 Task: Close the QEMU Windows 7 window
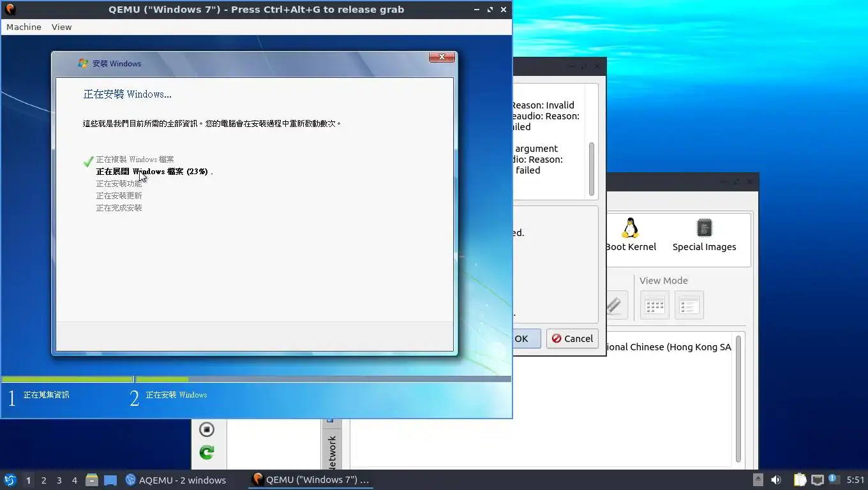coord(504,10)
